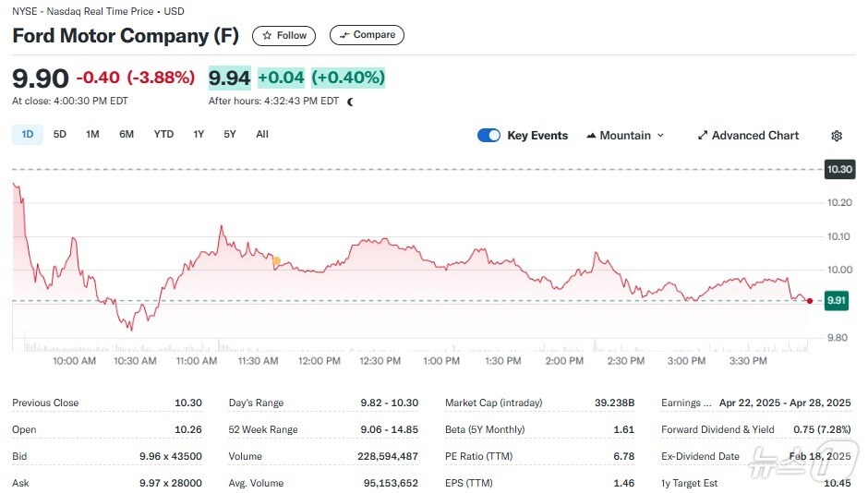Select the 1Y time range tab
Viewport: 868px width, 493px height.
[x=199, y=135]
